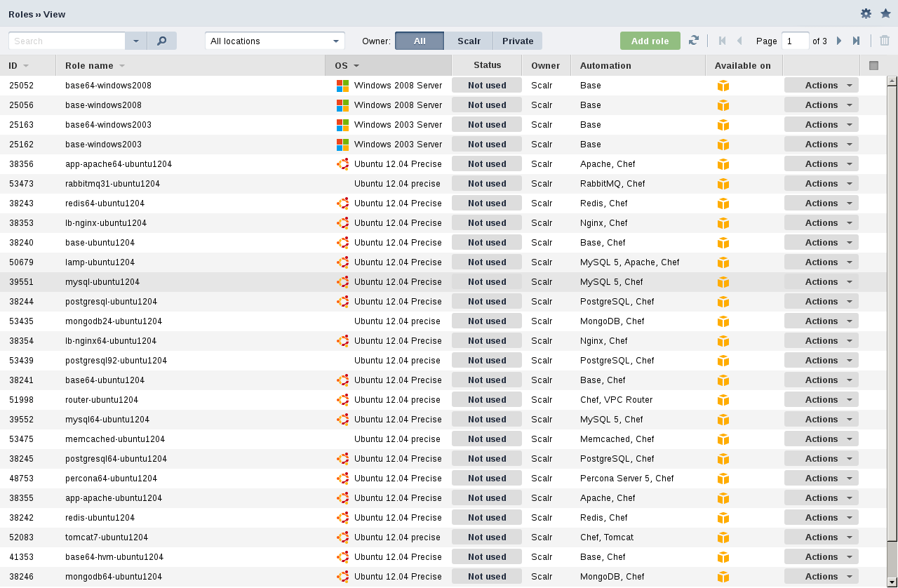Toggle select-all checkbox in table header
The height and width of the screenshot is (588, 898).
pos(873,65)
